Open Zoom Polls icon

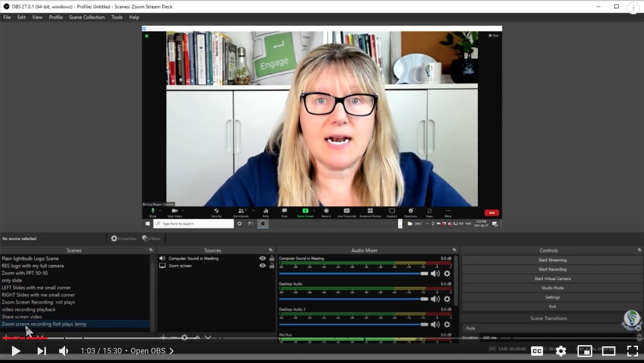coord(265,211)
